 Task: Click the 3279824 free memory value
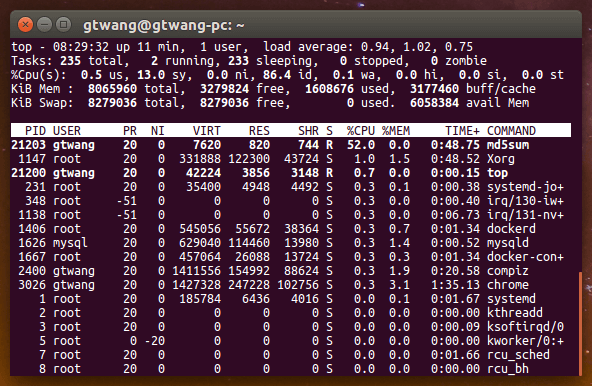(x=224, y=89)
